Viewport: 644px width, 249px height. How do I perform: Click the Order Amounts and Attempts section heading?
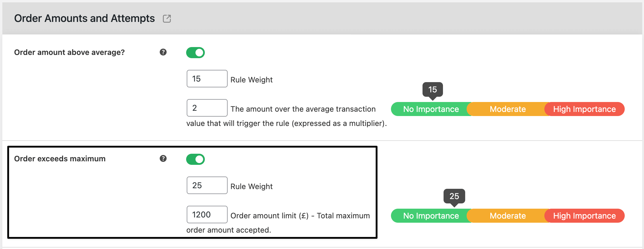(x=84, y=18)
